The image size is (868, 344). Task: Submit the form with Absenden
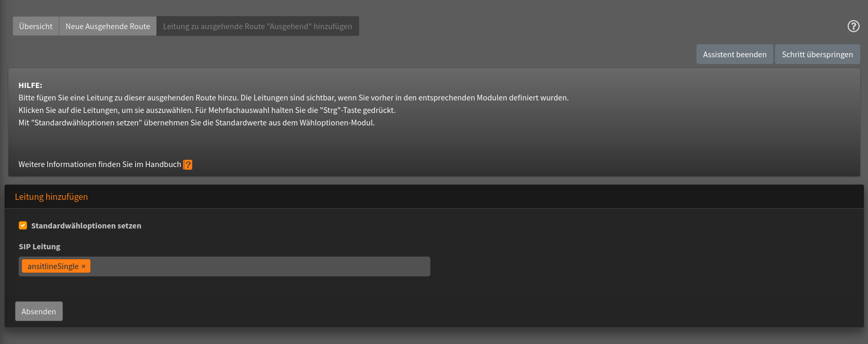[39, 311]
